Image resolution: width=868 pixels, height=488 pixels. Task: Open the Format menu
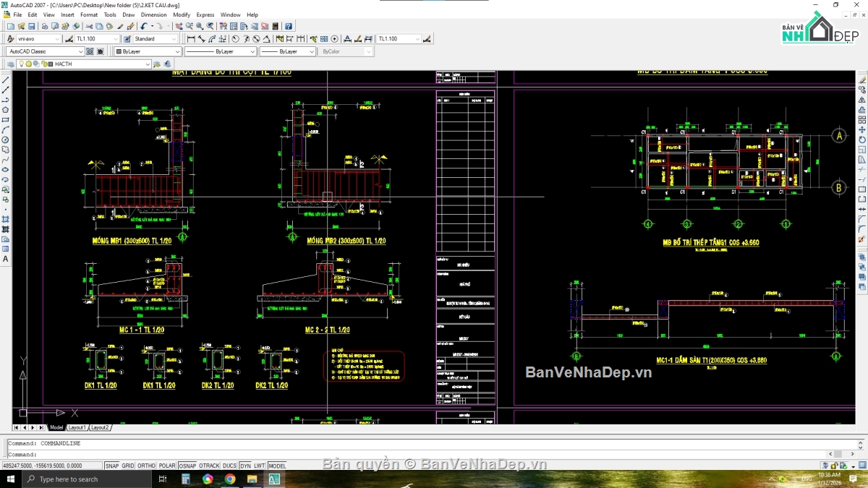point(89,14)
